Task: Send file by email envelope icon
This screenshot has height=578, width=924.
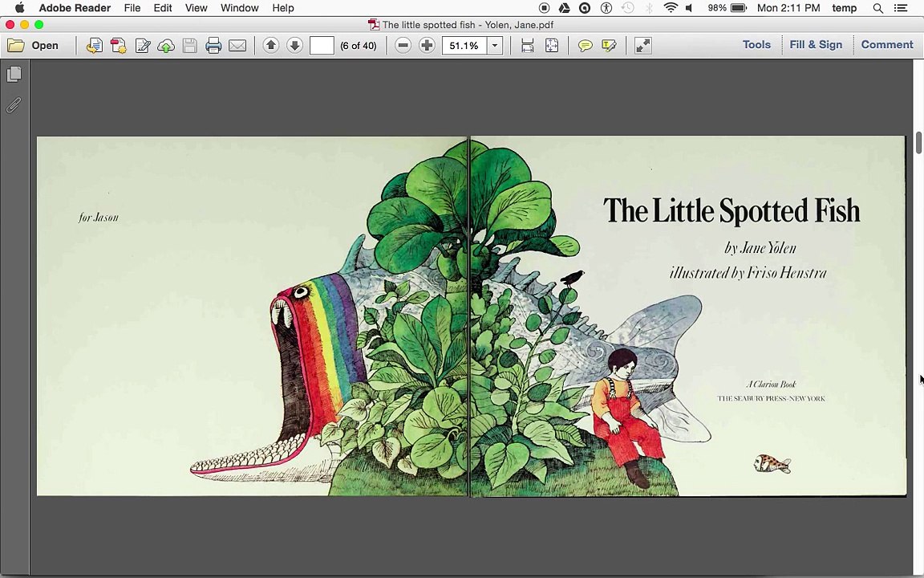Action: pos(237,46)
